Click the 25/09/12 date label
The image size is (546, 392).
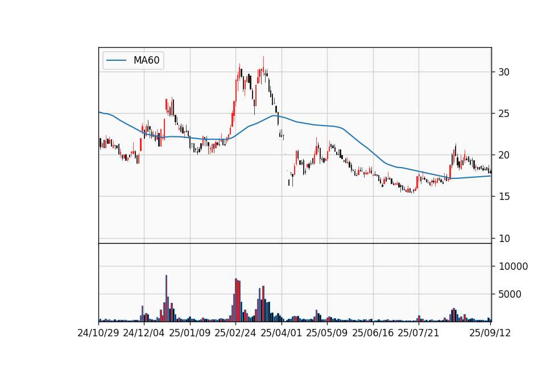click(x=490, y=333)
